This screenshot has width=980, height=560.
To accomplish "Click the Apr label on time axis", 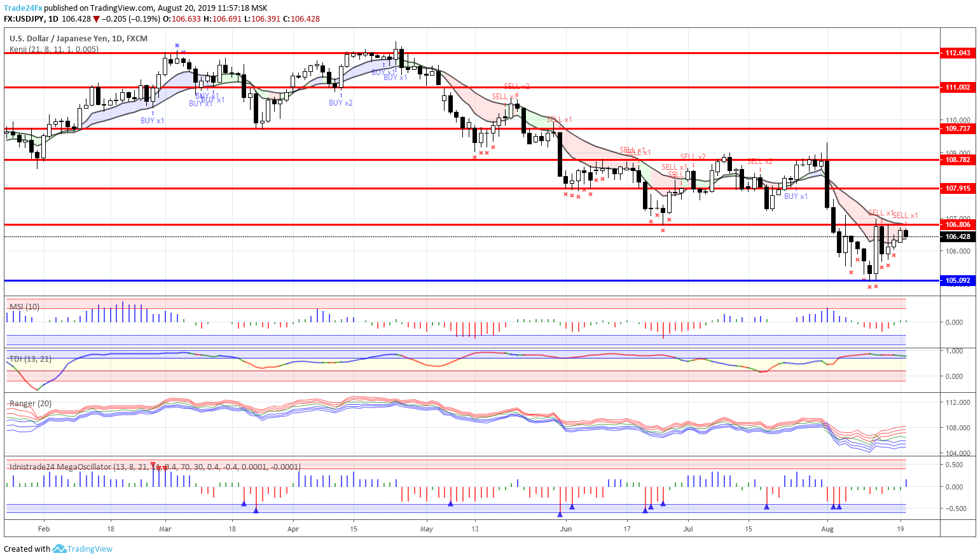I will (293, 529).
